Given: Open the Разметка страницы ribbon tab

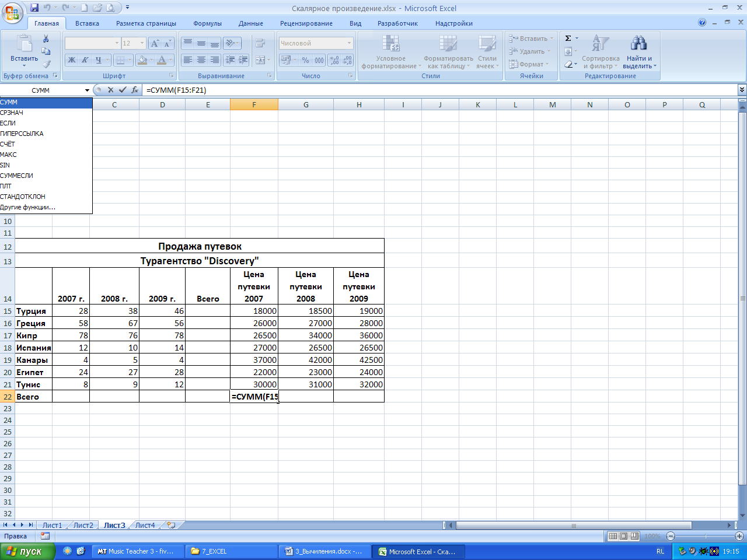Looking at the screenshot, I should 146,23.
